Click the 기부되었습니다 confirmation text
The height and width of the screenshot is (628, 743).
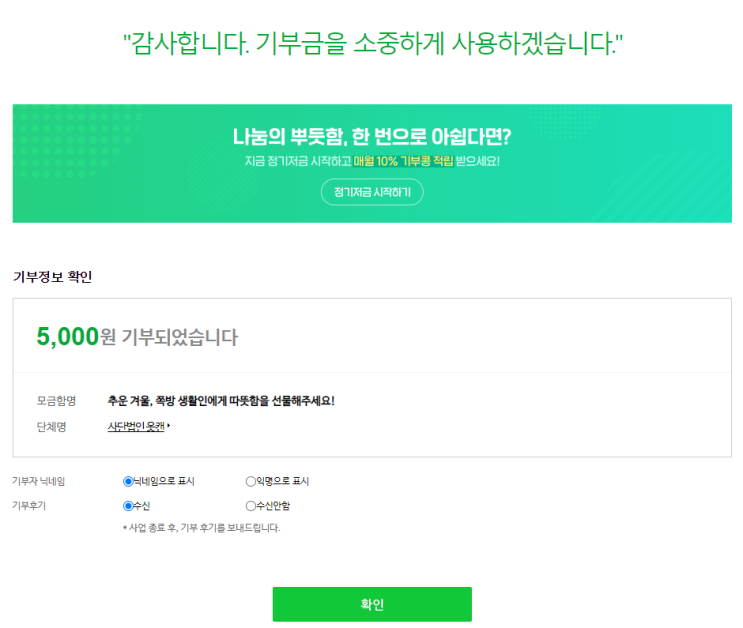[x=179, y=337]
